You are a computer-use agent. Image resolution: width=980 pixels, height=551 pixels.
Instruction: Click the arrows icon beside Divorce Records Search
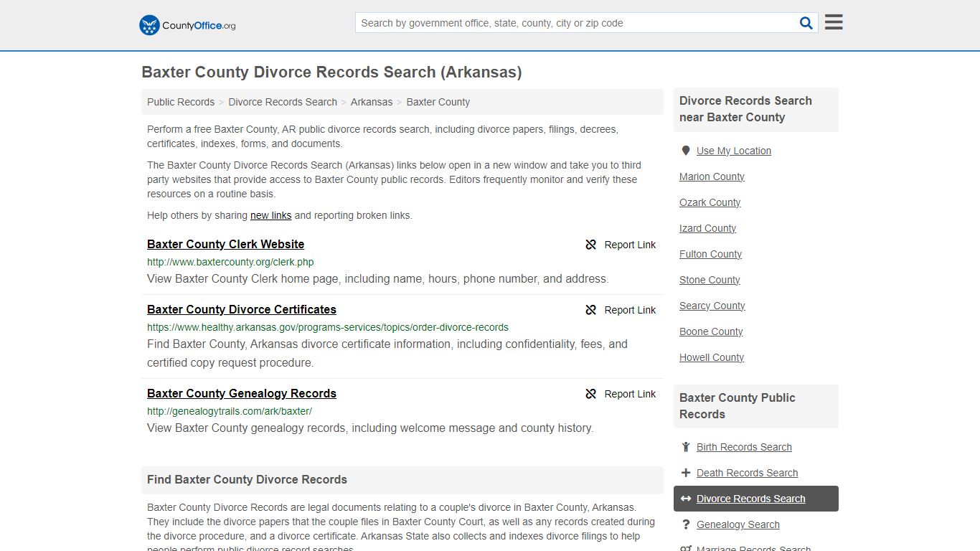click(x=686, y=499)
